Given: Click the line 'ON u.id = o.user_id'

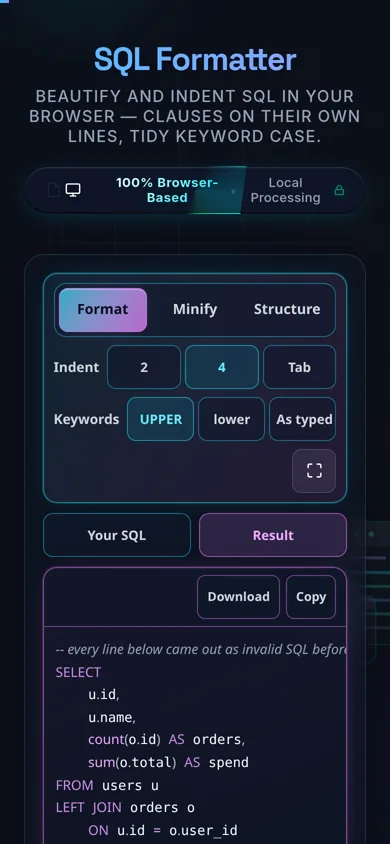Looking at the screenshot, I should coord(162,831).
